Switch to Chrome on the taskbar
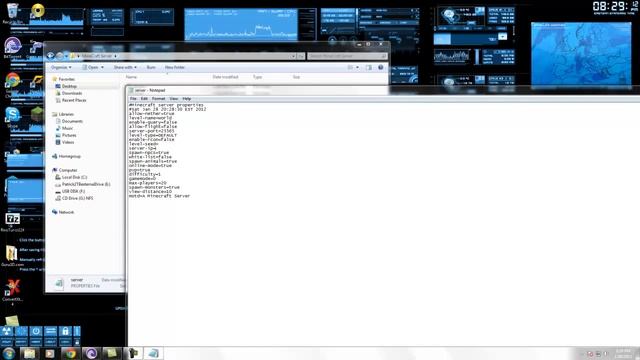Viewport: 640px width, 360px height. pyautogui.click(x=71, y=353)
